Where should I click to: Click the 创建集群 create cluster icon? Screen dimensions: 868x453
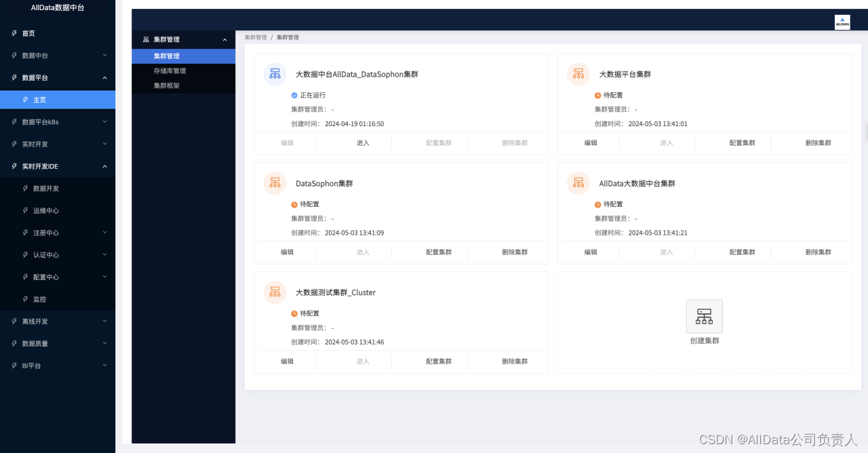tap(705, 316)
